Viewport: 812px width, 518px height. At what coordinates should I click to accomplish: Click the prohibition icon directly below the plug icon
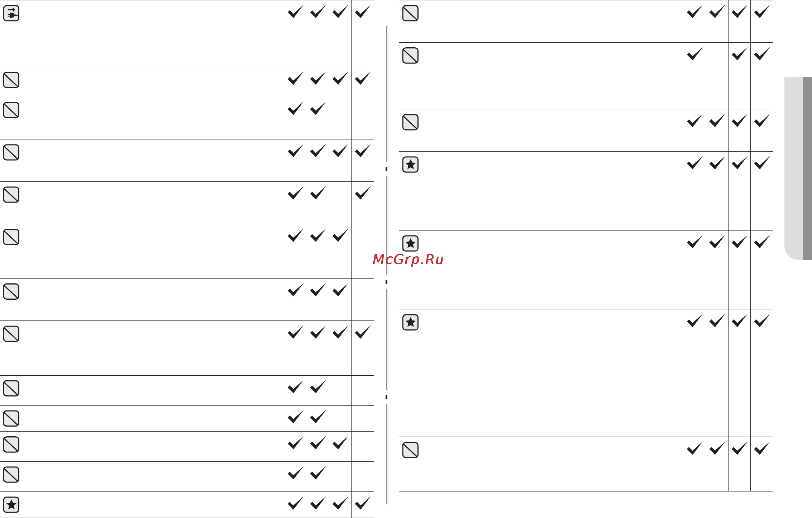tap(11, 80)
